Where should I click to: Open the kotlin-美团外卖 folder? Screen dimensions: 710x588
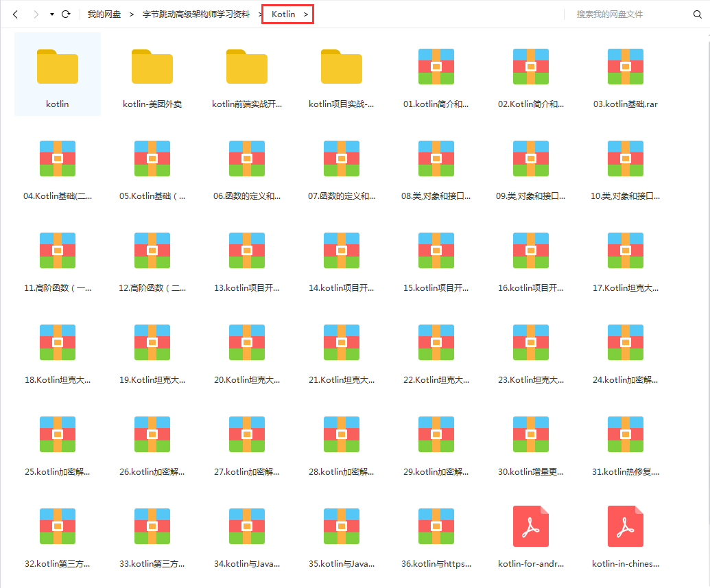click(152, 74)
